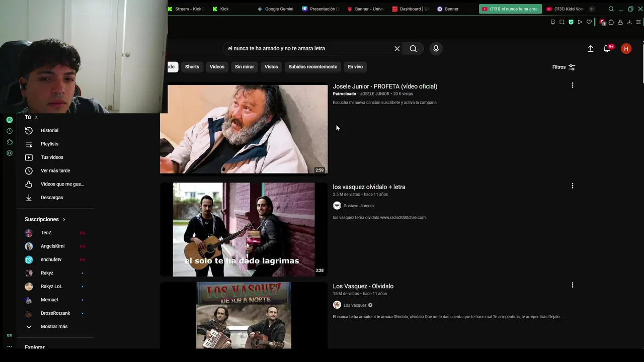644x362 pixels.
Task: Open a new tab with the plus button
Action: 592,9
